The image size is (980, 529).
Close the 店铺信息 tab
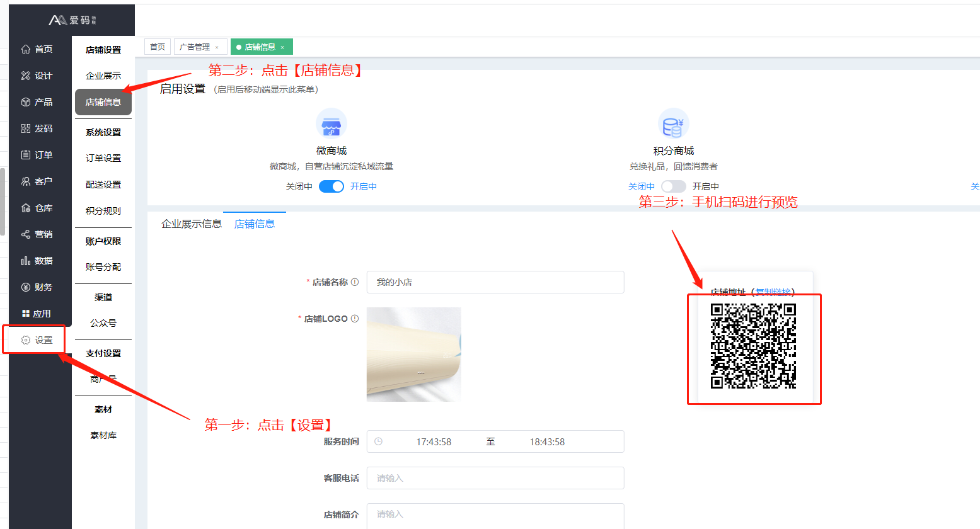point(282,47)
